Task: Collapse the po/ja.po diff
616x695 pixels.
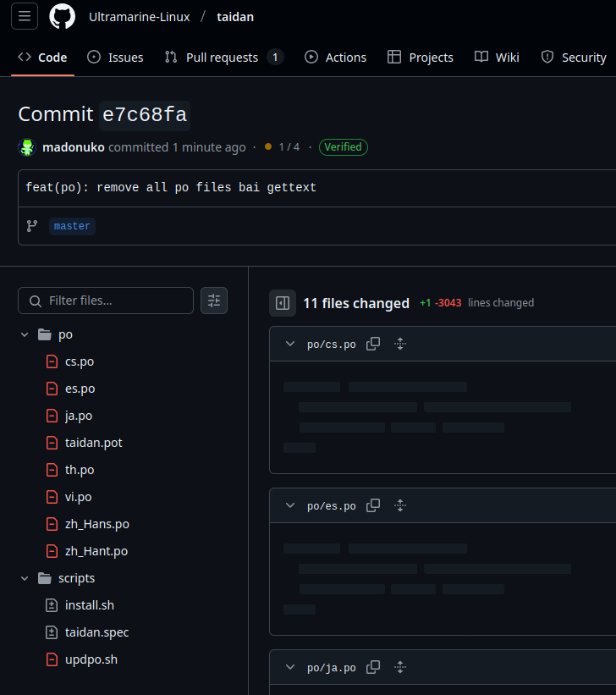Action: 290,667
